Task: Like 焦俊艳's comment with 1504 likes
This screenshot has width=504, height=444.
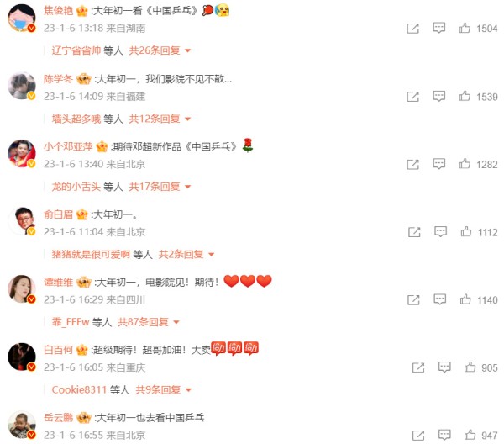Action: [x=465, y=28]
